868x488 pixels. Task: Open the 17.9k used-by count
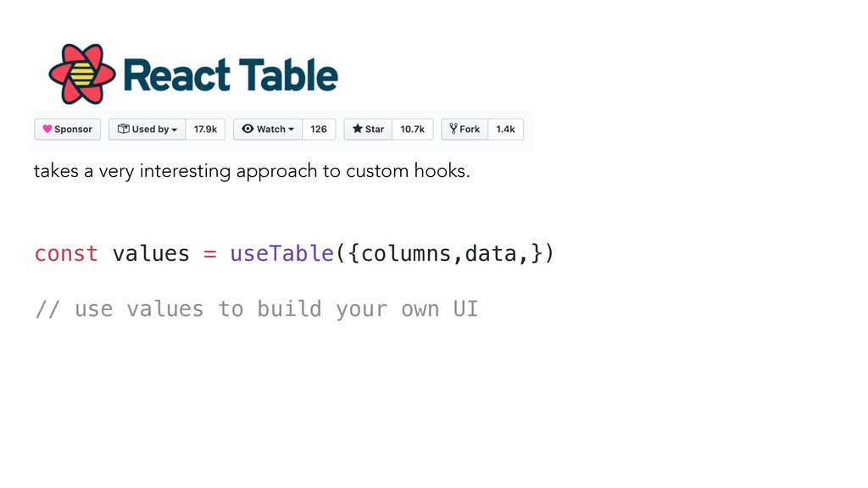205,129
